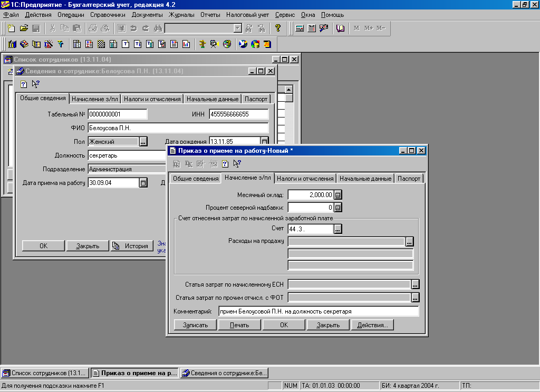540x392 pixels.
Task: Click the Cut scissors toolbar icon
Action: (53, 28)
